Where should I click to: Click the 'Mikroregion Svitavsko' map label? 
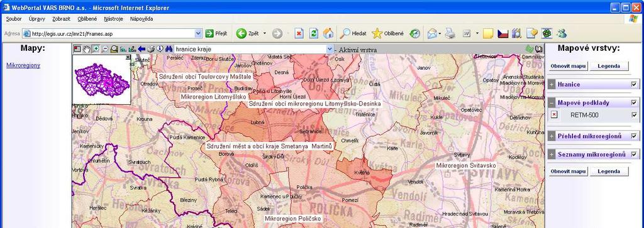(466, 165)
